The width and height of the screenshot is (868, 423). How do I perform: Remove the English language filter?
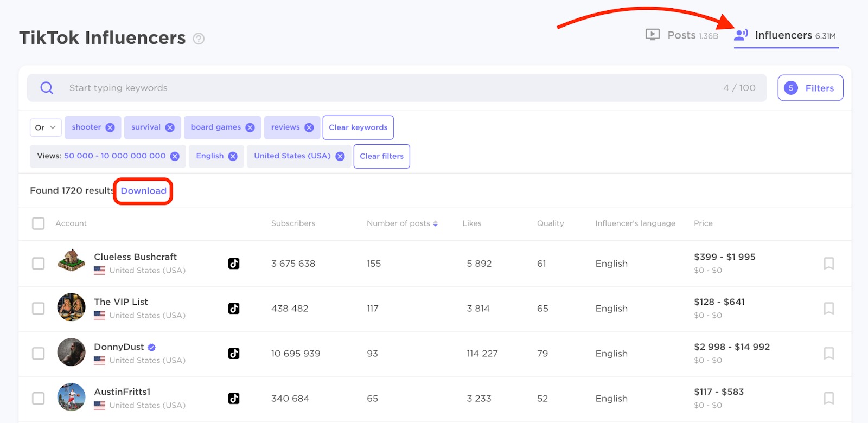pyautogui.click(x=233, y=156)
